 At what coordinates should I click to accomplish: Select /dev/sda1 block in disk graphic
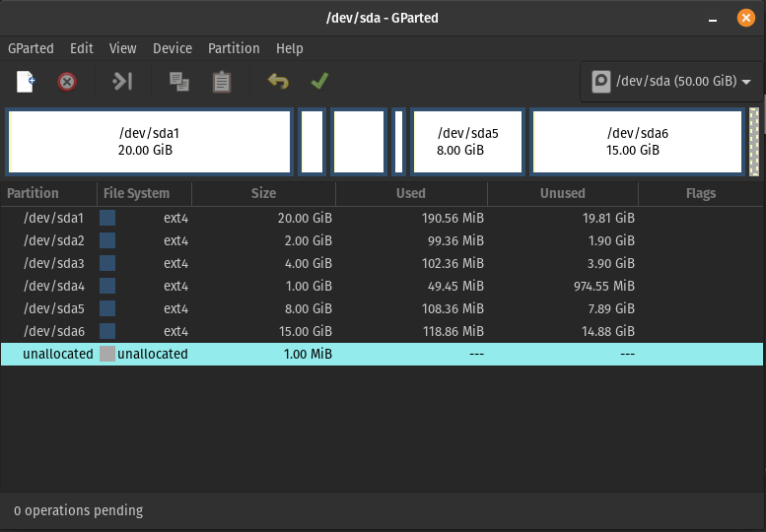click(150, 142)
